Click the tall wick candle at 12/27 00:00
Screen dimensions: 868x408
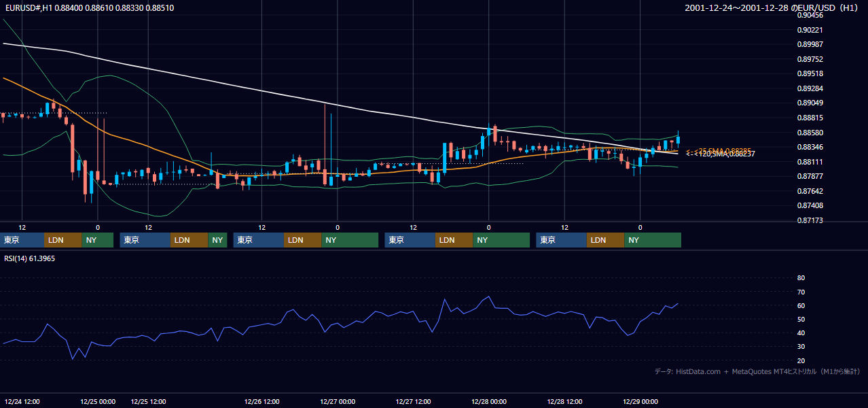tap(325, 144)
